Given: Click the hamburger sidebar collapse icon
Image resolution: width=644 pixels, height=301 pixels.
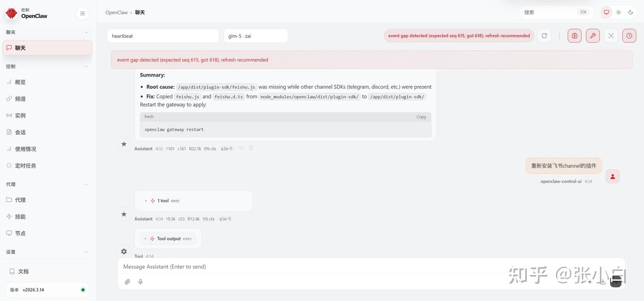Looking at the screenshot, I should [x=82, y=13].
